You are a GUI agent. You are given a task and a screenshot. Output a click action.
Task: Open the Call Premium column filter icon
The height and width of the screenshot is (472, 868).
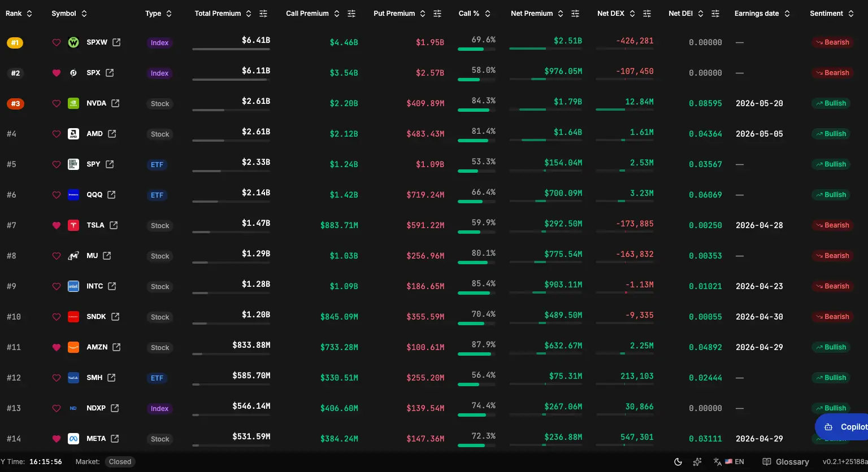click(x=351, y=14)
